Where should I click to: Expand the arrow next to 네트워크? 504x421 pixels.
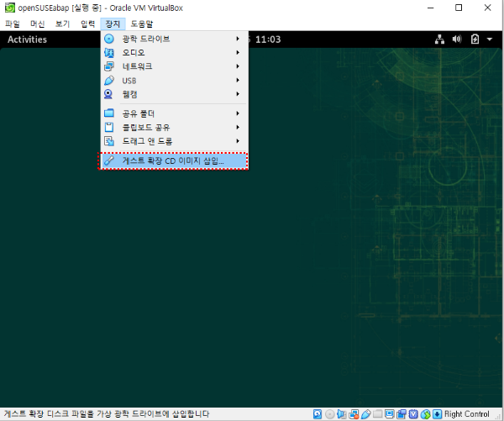click(238, 66)
